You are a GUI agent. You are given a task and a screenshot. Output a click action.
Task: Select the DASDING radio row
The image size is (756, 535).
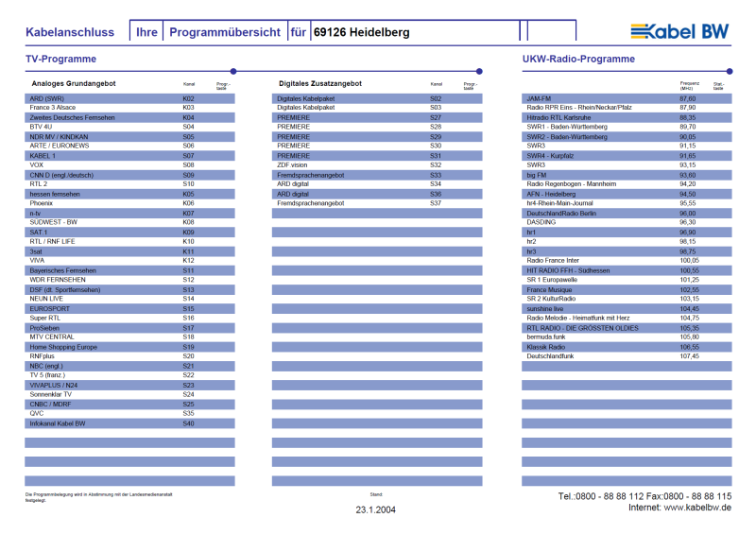coord(627,222)
